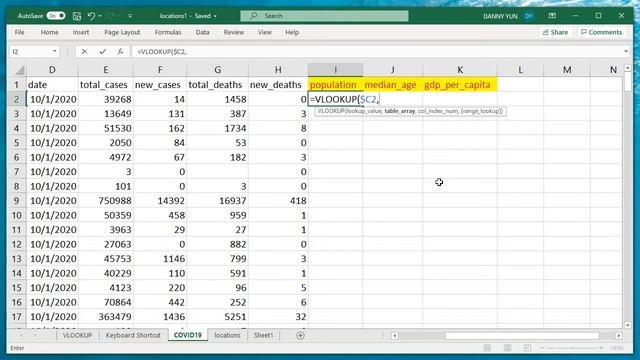Click horizontal scrollbar left arrow
640x360 pixels.
point(395,336)
